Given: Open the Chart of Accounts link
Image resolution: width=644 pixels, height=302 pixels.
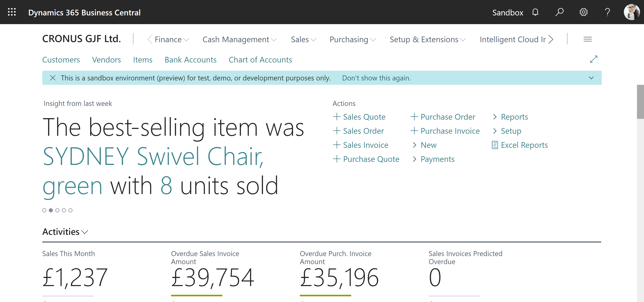Looking at the screenshot, I should pos(260,60).
